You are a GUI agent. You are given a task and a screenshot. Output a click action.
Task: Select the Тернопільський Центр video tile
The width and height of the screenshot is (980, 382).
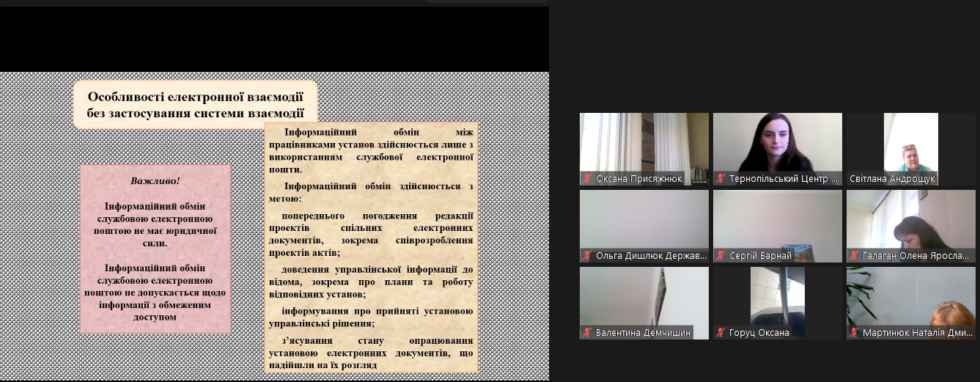point(778,149)
